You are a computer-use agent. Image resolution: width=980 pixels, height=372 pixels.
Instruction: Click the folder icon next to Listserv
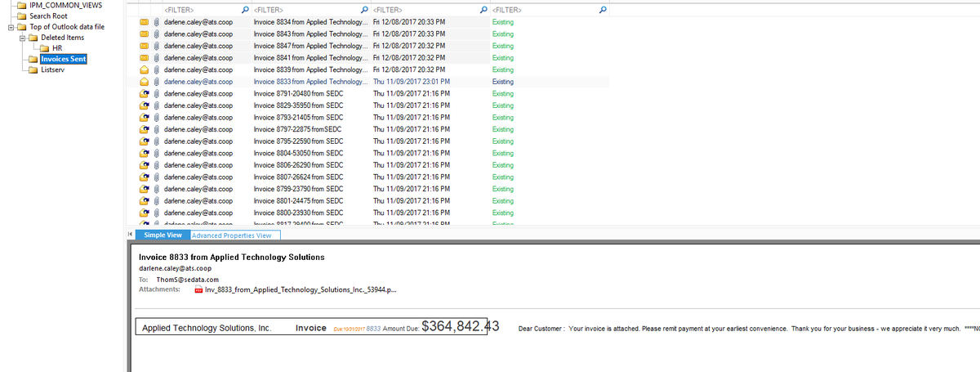coord(33,69)
